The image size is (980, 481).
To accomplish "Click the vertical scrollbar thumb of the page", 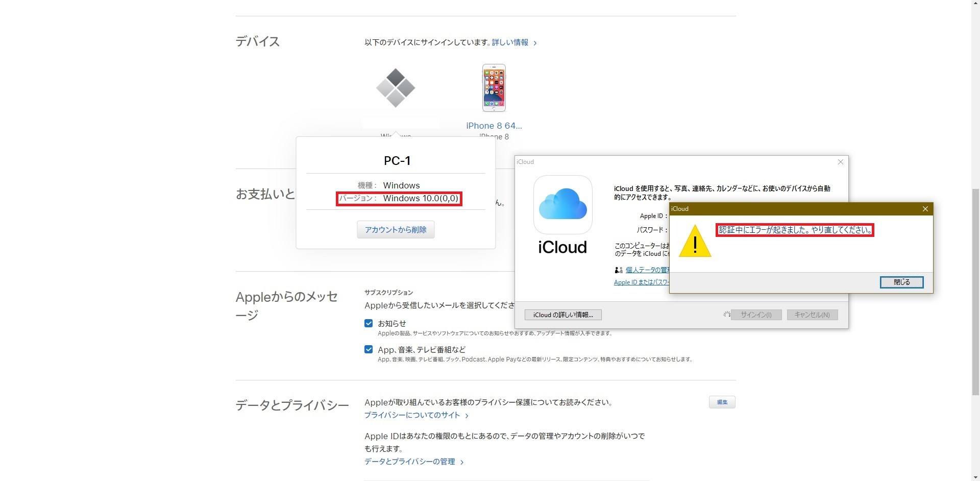I will [x=975, y=291].
